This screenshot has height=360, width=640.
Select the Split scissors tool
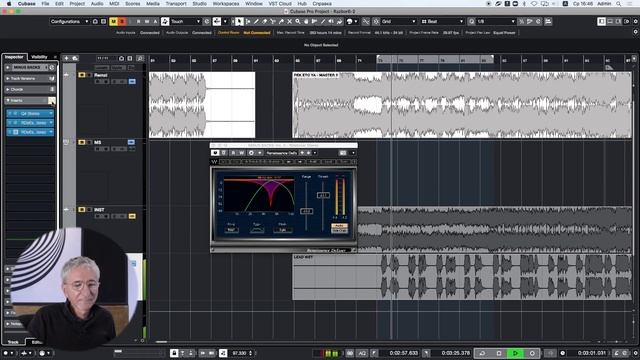(x=273, y=21)
